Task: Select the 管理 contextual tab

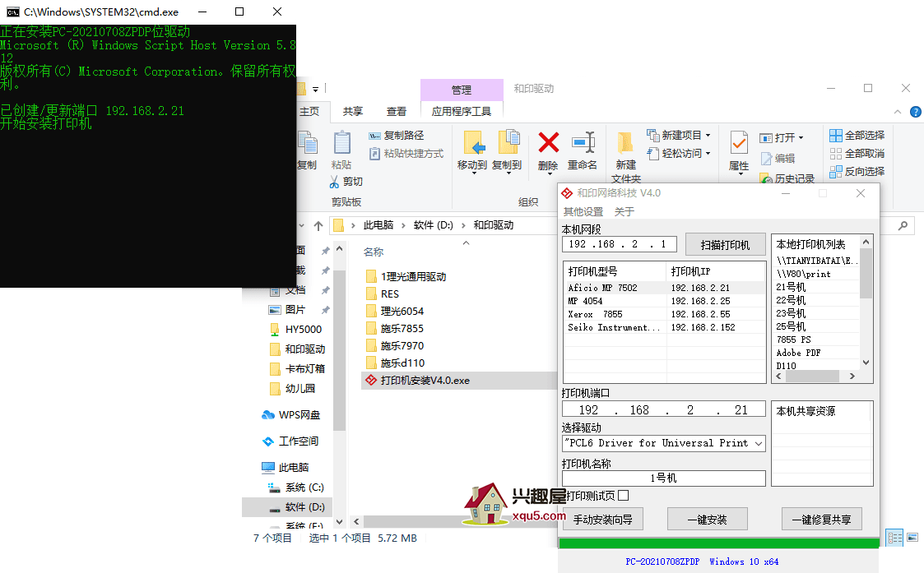Action: click(x=462, y=90)
